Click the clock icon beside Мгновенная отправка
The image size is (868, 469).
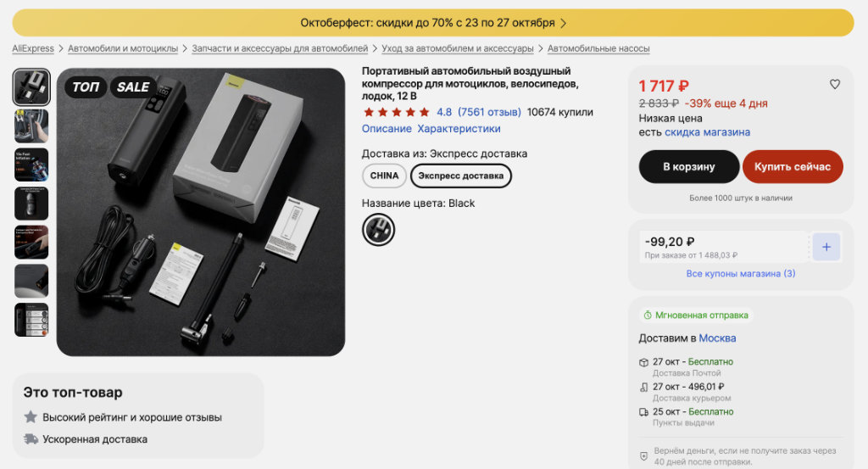point(647,315)
